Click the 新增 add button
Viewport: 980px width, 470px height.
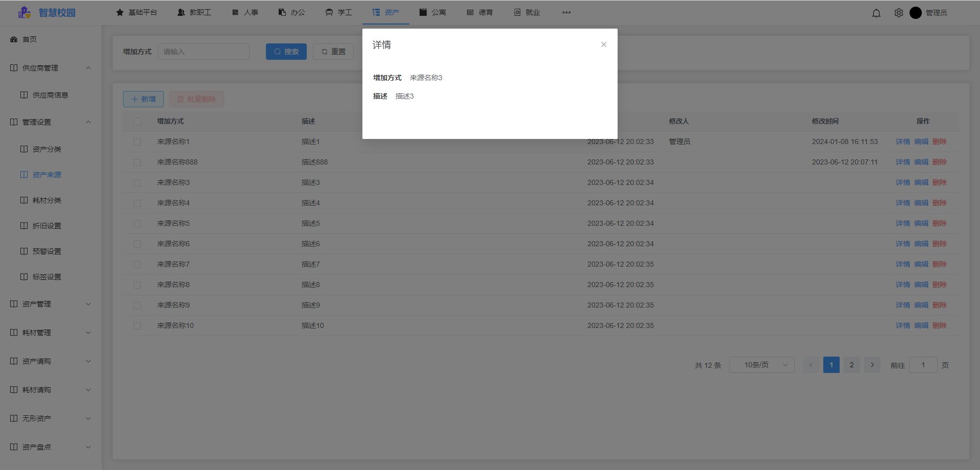pyautogui.click(x=143, y=99)
